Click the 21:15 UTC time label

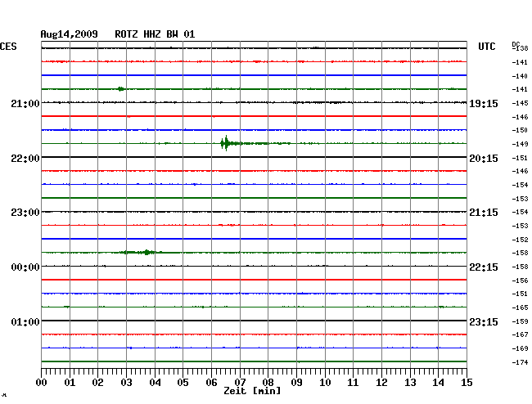click(x=484, y=213)
